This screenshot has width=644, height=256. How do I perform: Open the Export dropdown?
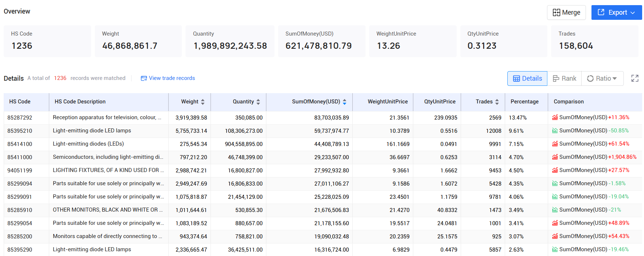click(x=616, y=12)
